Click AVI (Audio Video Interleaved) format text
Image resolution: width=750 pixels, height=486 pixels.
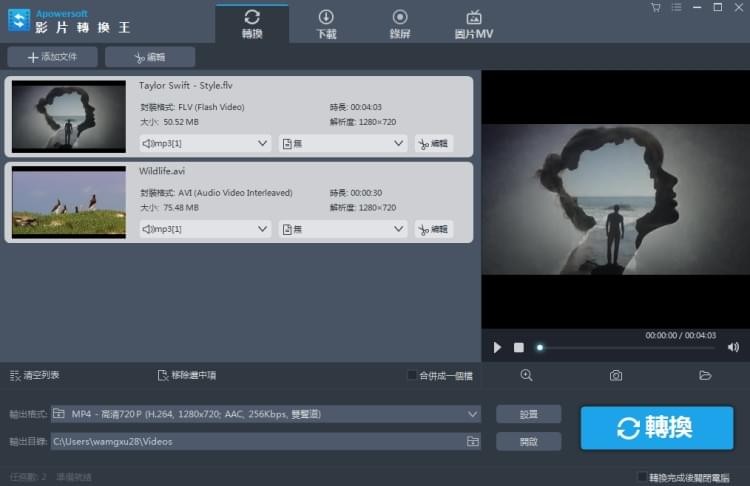(x=235, y=193)
